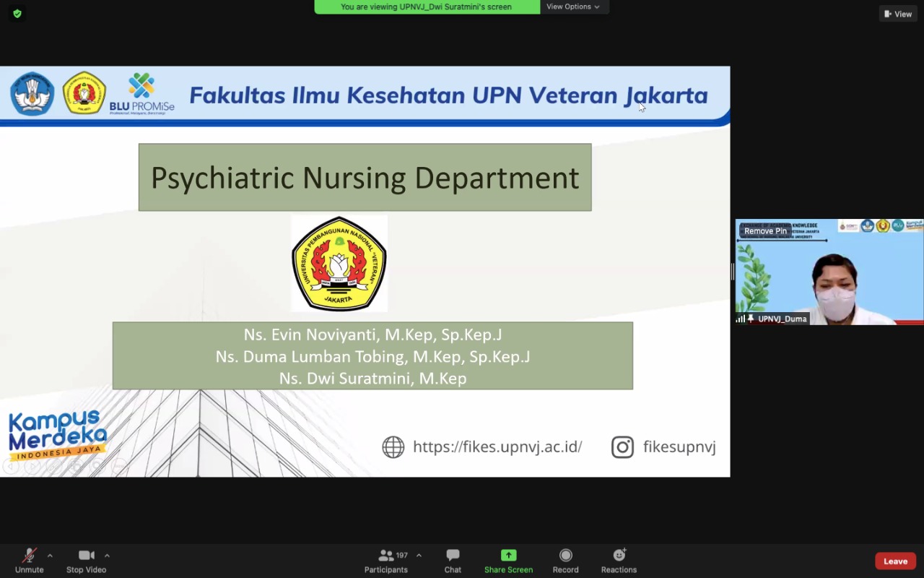Viewport: 924px width, 578px height.
Task: Open the green encryption shield info
Action: click(x=17, y=13)
